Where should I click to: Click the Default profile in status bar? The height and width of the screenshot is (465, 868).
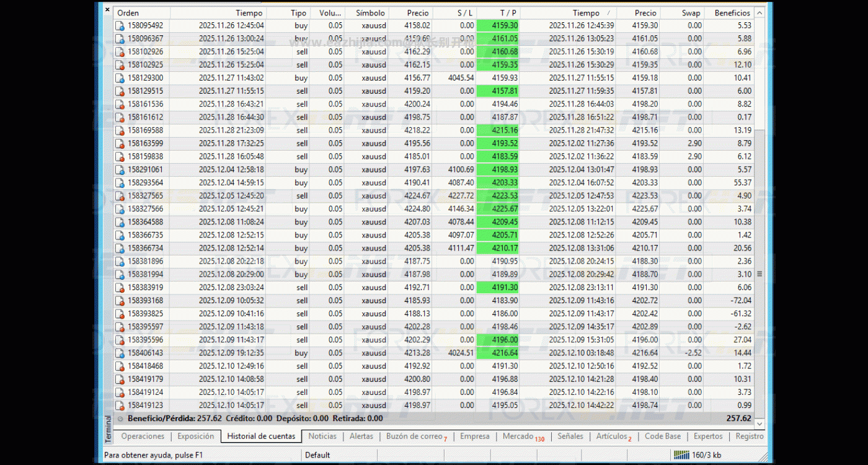[x=317, y=455]
